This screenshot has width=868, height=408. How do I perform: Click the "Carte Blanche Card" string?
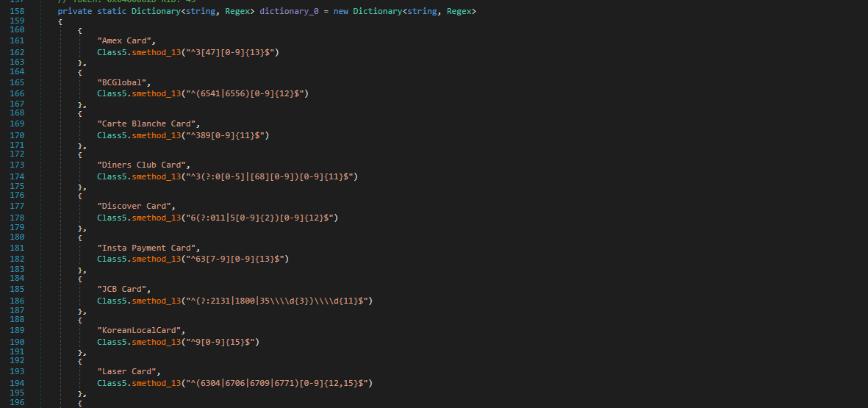click(148, 124)
